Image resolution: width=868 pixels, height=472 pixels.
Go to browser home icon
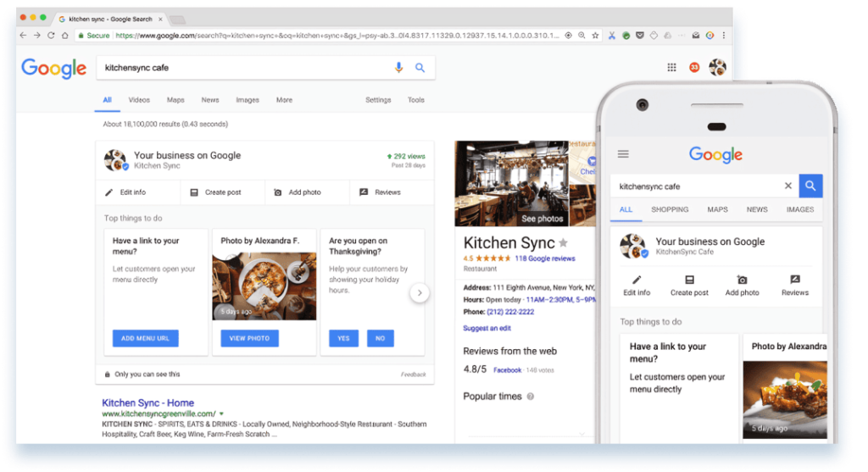pyautogui.click(x=64, y=35)
